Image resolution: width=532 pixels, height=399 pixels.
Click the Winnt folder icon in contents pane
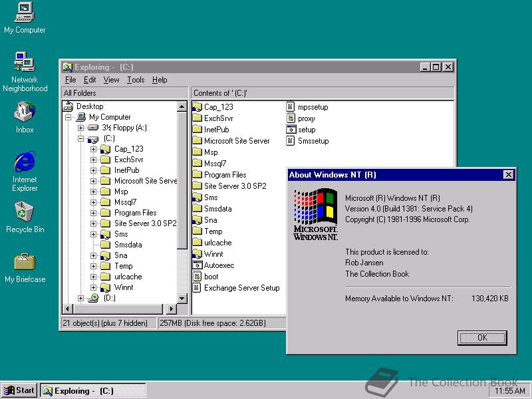pyautogui.click(x=197, y=254)
